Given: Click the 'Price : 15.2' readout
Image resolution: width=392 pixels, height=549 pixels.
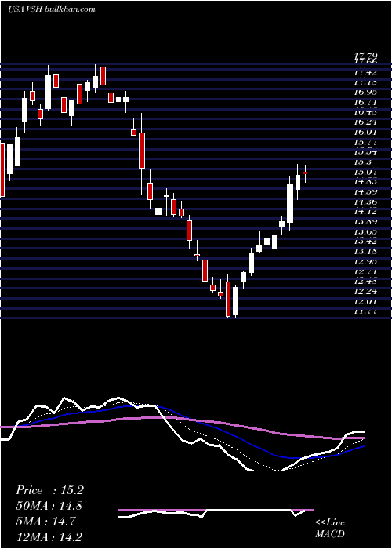Looking at the screenshot, I should pyautogui.click(x=49, y=490).
